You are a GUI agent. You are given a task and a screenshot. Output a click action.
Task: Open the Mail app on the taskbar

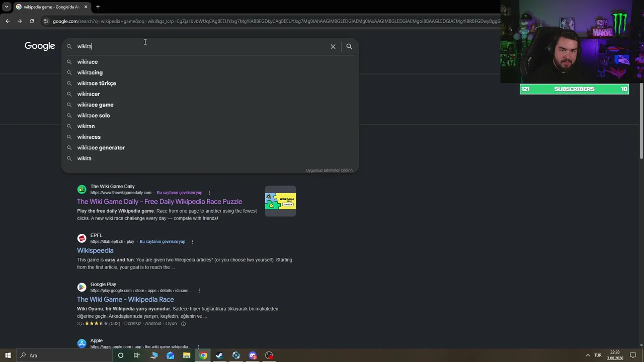coord(171,355)
